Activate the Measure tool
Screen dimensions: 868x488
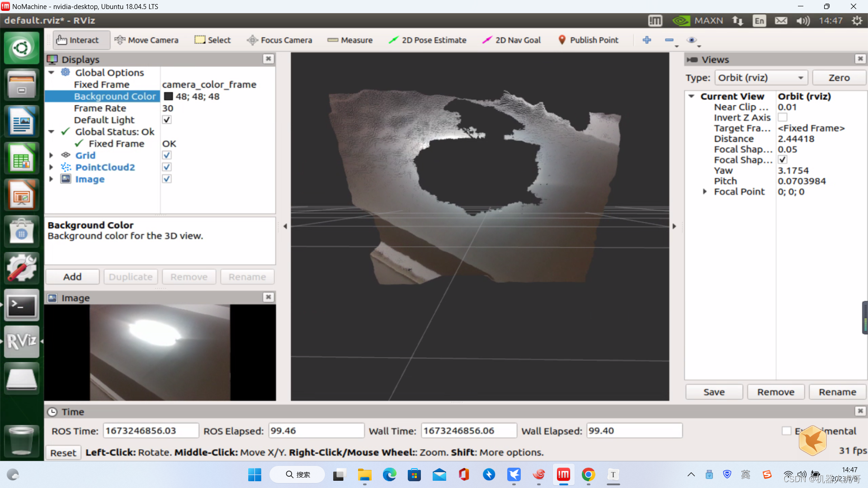tap(350, 40)
